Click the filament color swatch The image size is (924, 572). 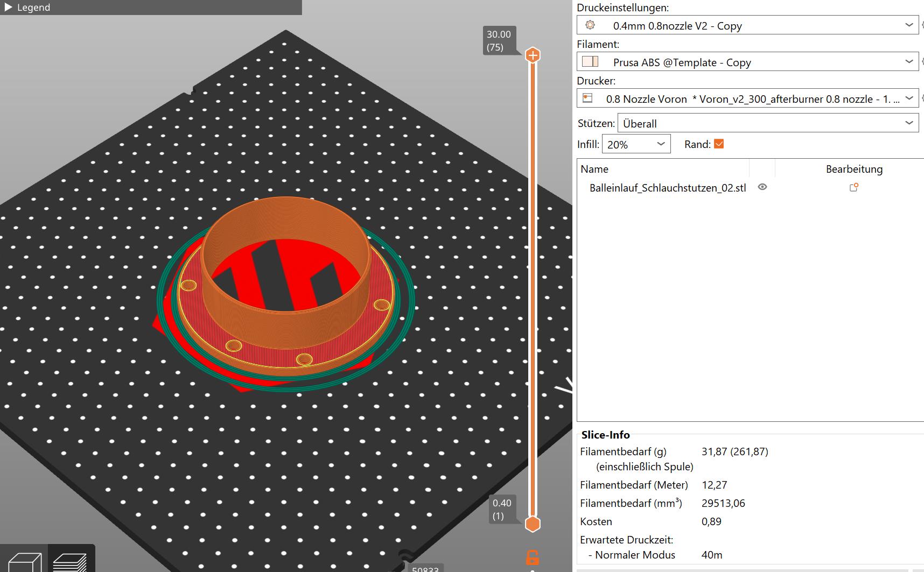click(x=590, y=61)
